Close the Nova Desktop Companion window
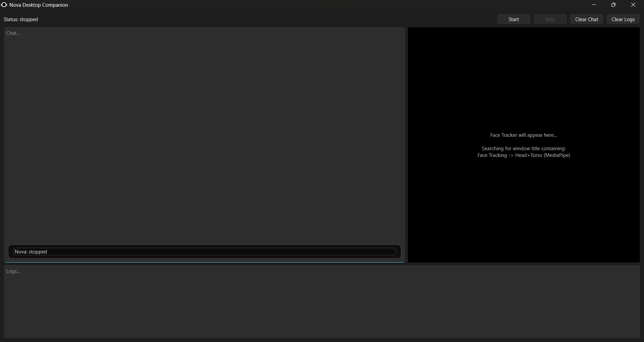 pyautogui.click(x=633, y=5)
